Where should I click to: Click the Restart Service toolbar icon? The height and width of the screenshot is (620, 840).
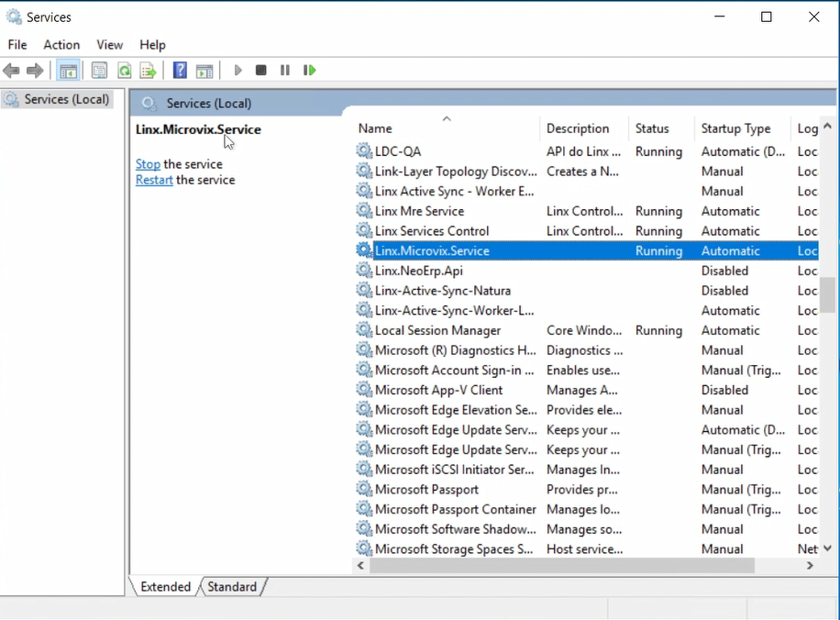point(310,71)
